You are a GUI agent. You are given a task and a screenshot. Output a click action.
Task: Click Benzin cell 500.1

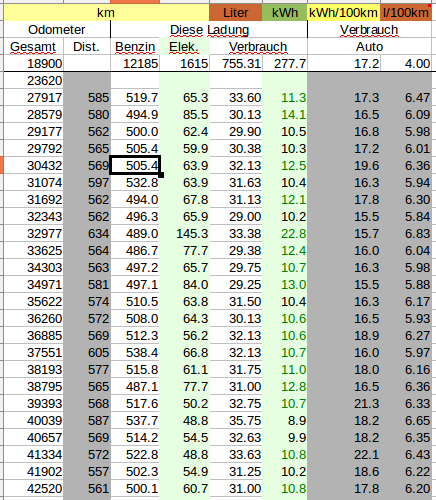[x=135, y=489]
